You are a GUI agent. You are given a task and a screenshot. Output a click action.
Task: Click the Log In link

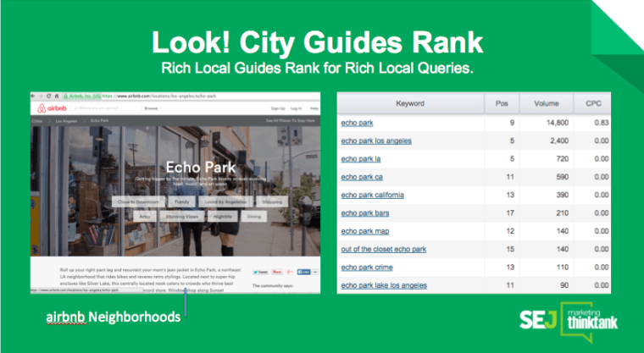[296, 108]
